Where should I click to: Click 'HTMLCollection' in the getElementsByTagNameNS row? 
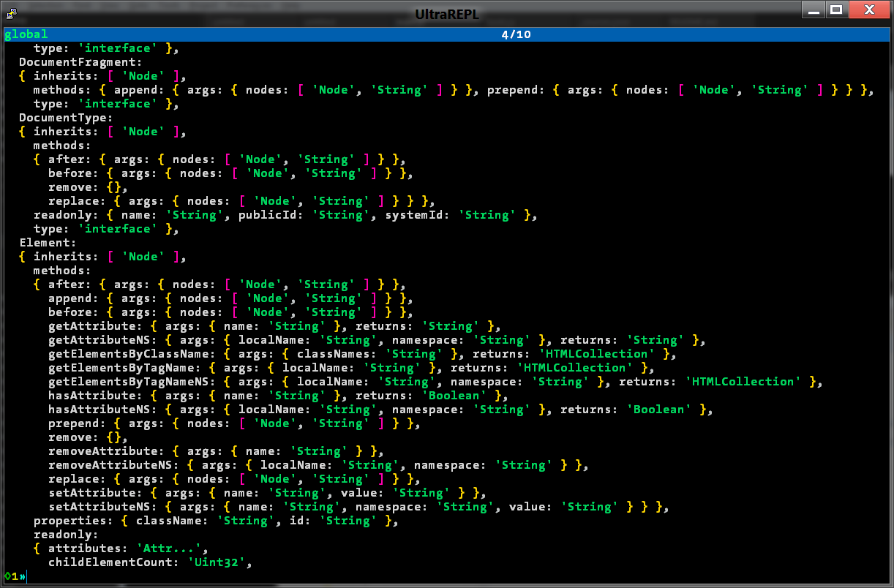coord(747,382)
